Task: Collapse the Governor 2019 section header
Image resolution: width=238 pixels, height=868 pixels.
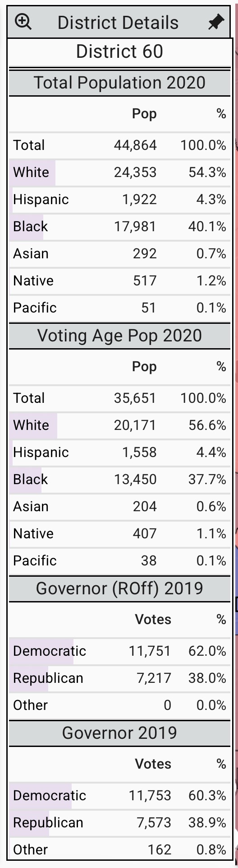Action: [119, 733]
